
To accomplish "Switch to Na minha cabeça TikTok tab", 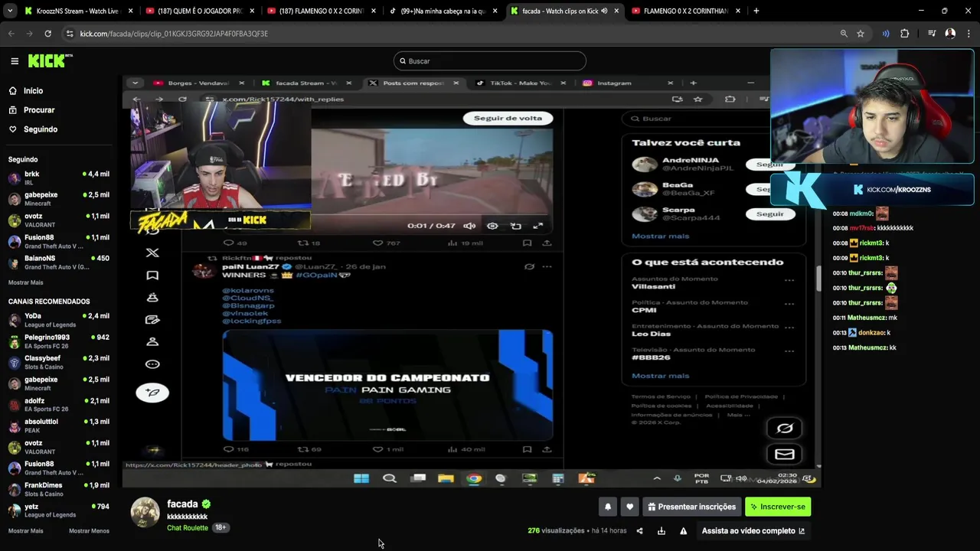I will coord(443,11).
